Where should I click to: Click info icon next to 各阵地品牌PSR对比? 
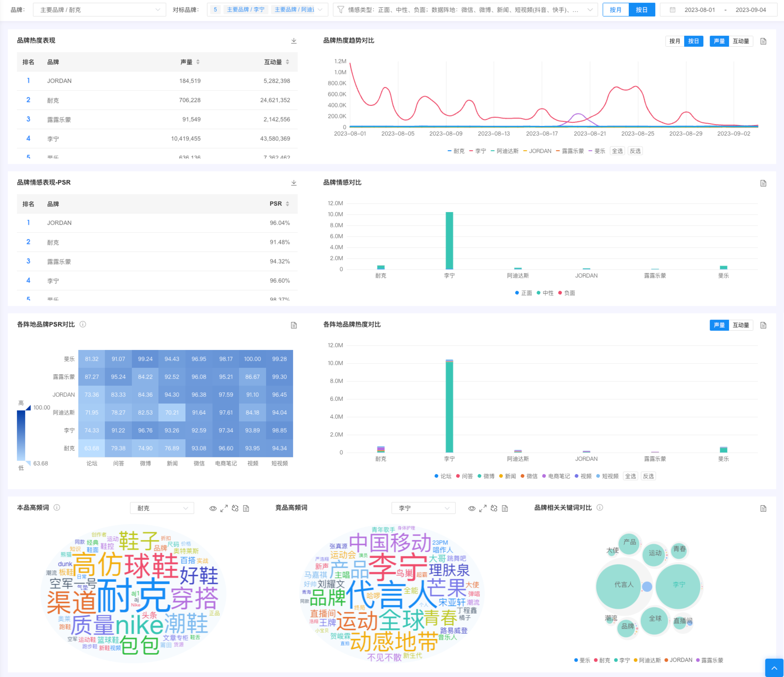(83, 324)
